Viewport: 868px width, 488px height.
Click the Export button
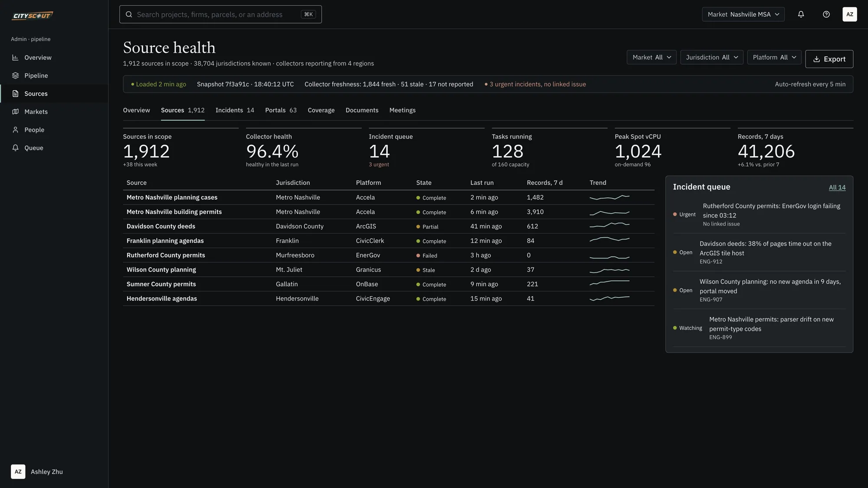829,59
